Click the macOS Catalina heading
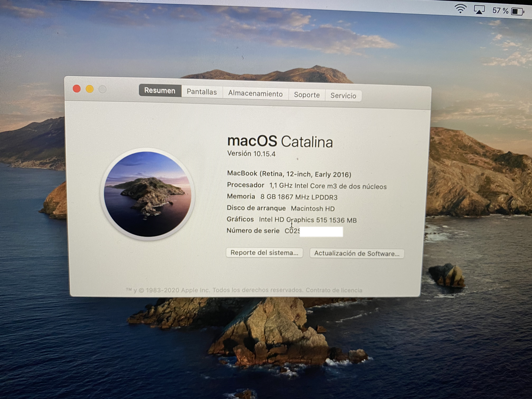Viewport: 532px width, 399px height. pyautogui.click(x=280, y=142)
